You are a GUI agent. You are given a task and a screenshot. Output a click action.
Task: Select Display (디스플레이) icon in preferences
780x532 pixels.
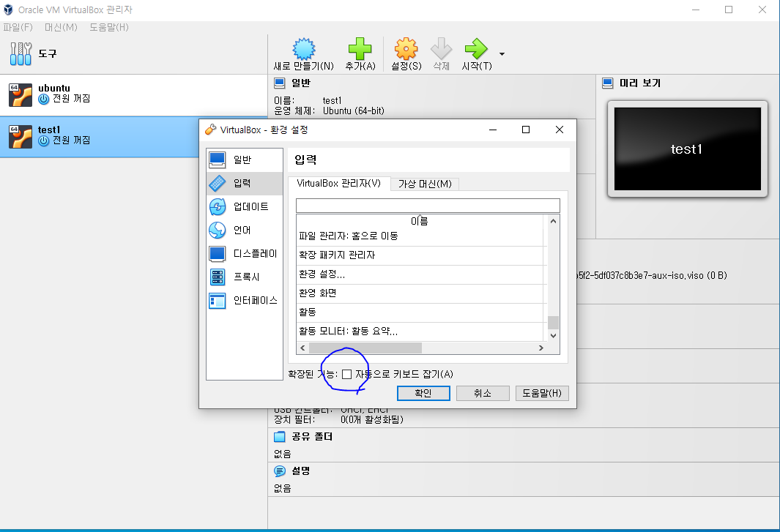click(218, 254)
